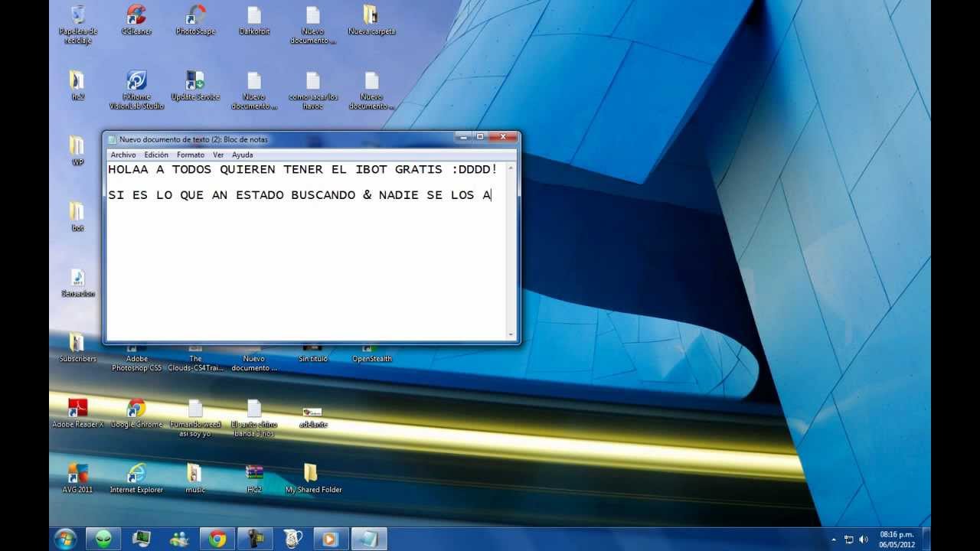The width and height of the screenshot is (980, 551).
Task: Open the Ayuda menu in Notepad
Action: pyautogui.click(x=242, y=155)
